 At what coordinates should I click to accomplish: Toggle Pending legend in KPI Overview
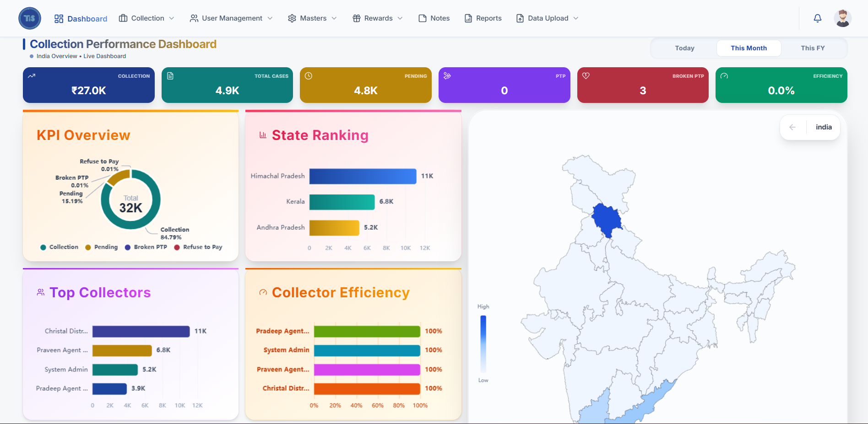click(101, 247)
